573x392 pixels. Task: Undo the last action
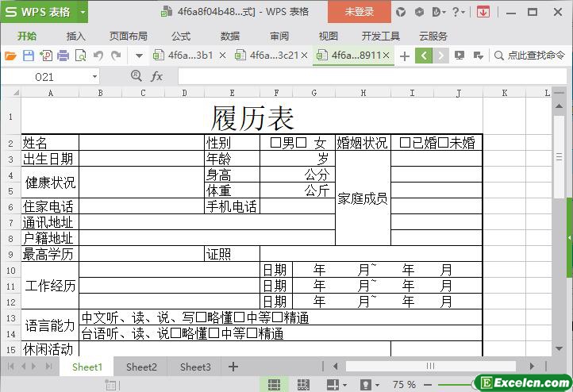[x=98, y=56]
